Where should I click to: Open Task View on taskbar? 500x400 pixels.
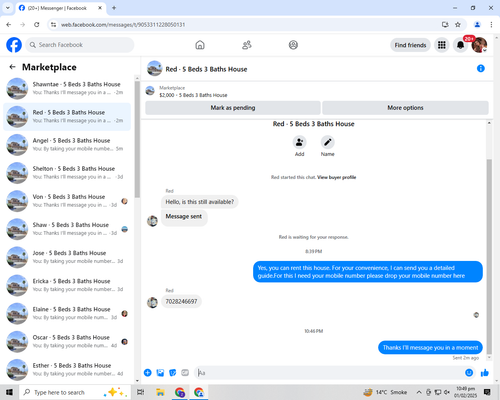click(140, 392)
